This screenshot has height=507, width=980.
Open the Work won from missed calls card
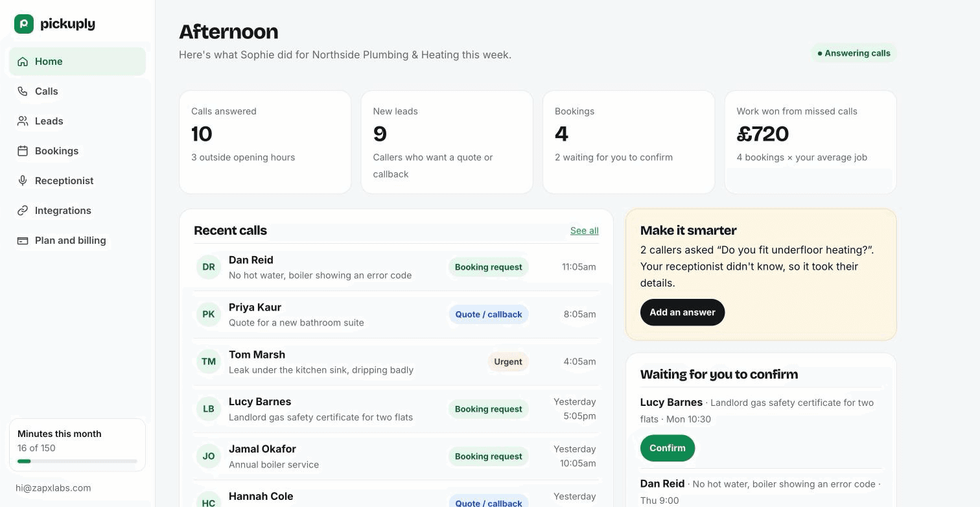click(x=810, y=142)
